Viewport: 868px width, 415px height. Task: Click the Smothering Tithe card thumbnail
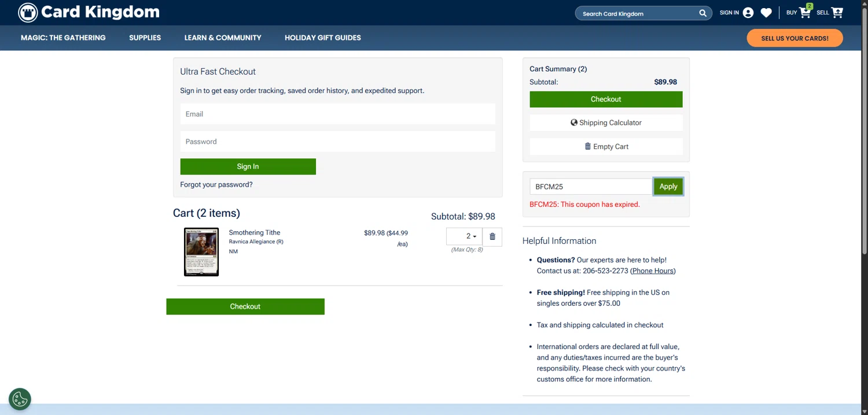[201, 251]
